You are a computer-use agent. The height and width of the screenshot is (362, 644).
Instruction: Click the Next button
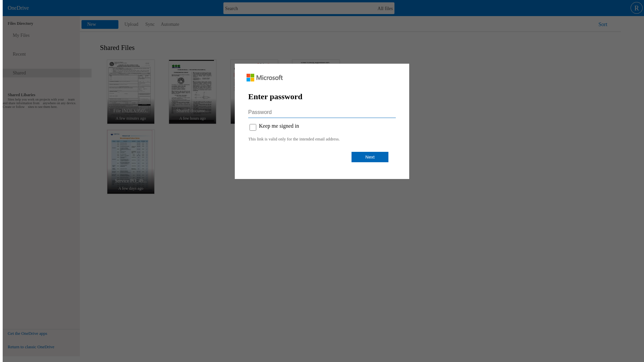point(370,157)
